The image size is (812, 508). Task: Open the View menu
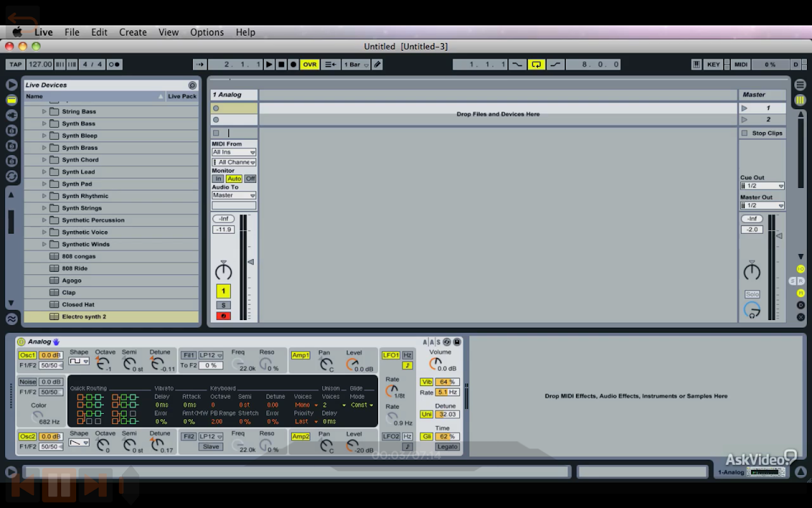click(168, 32)
